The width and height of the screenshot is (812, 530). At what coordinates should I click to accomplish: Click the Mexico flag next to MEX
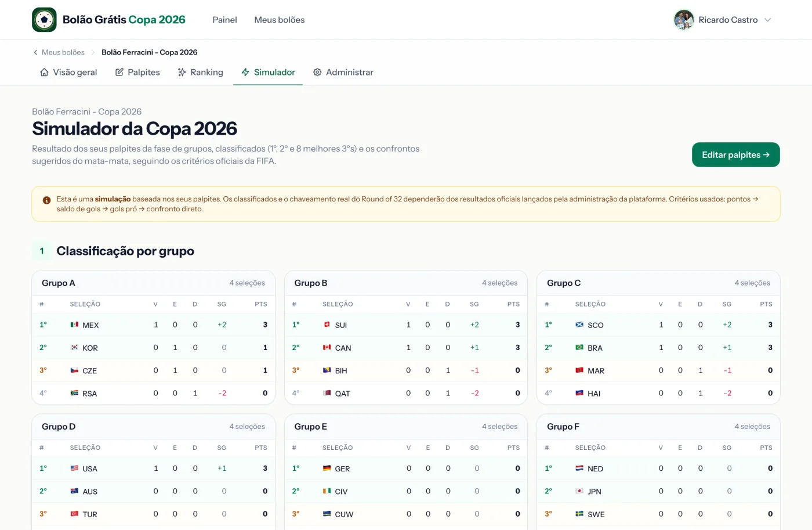point(74,325)
